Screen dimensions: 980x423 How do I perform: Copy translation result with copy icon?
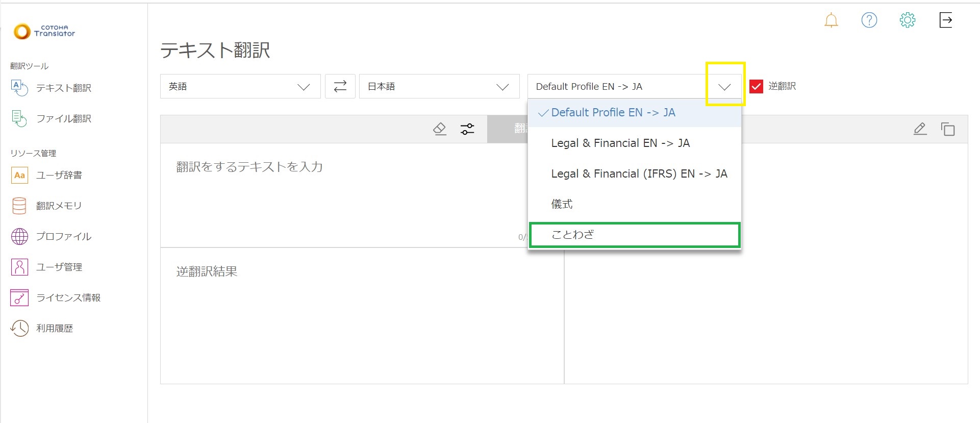coord(947,129)
